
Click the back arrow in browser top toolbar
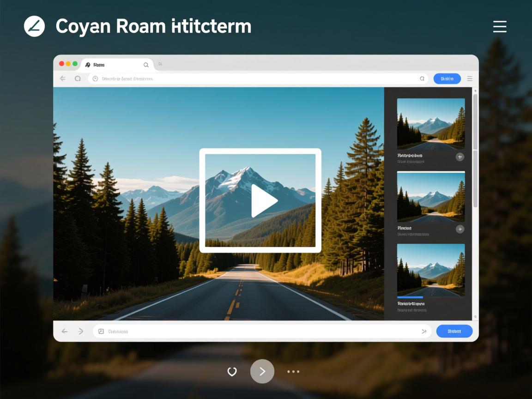tap(63, 79)
